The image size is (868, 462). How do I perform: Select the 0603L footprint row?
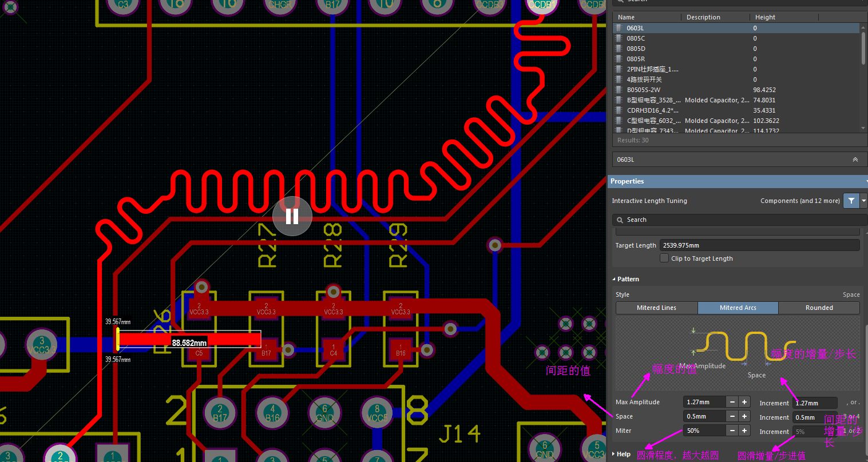[736, 28]
